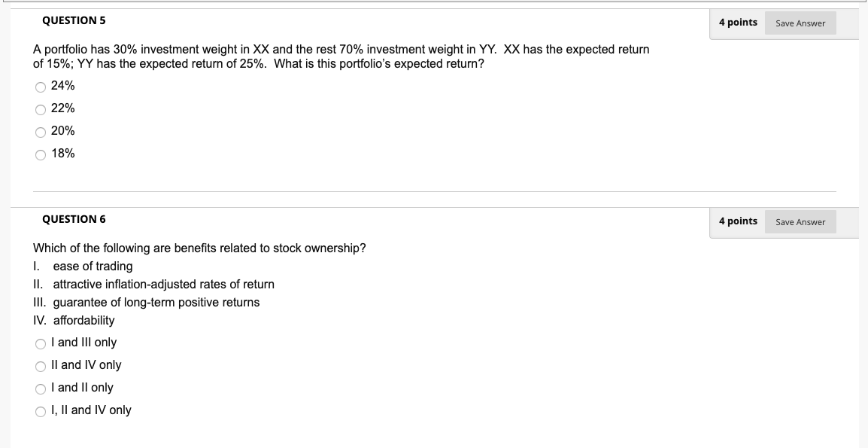Click the horizontal scrollbar at top

pyautogui.click(x=434, y=3)
